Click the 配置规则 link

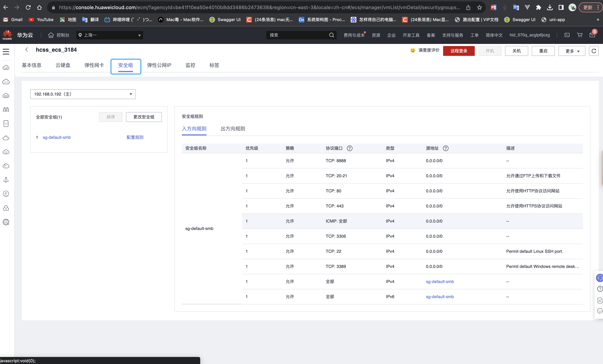[135, 137]
